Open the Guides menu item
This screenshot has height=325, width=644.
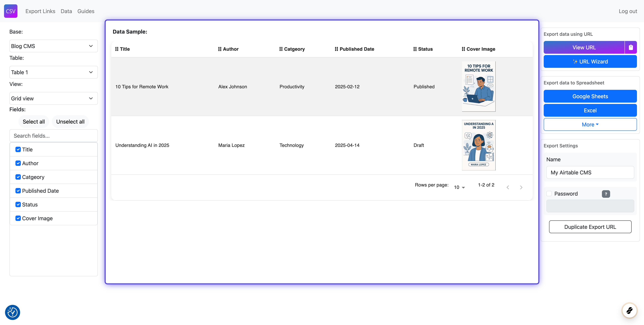point(86,11)
